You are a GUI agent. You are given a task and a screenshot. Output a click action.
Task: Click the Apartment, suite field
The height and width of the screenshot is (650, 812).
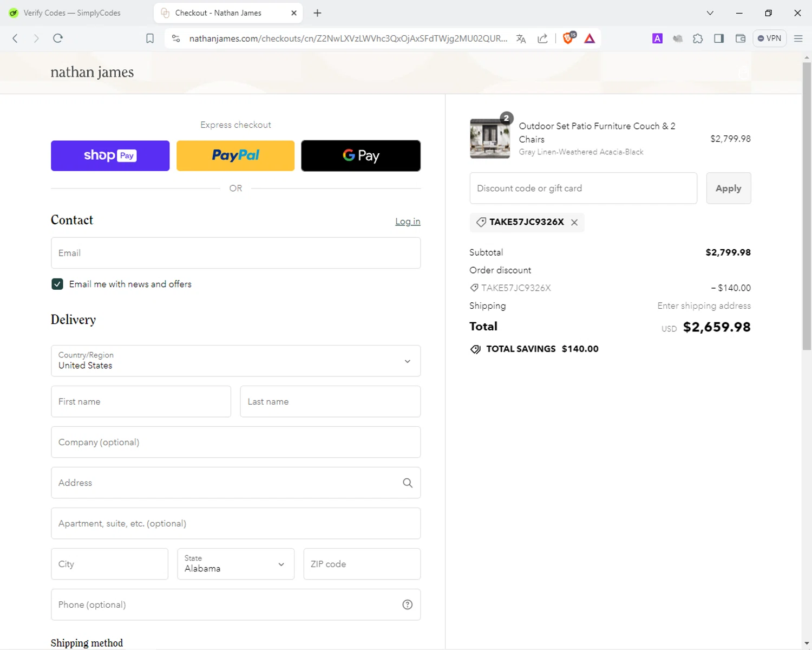235,523
